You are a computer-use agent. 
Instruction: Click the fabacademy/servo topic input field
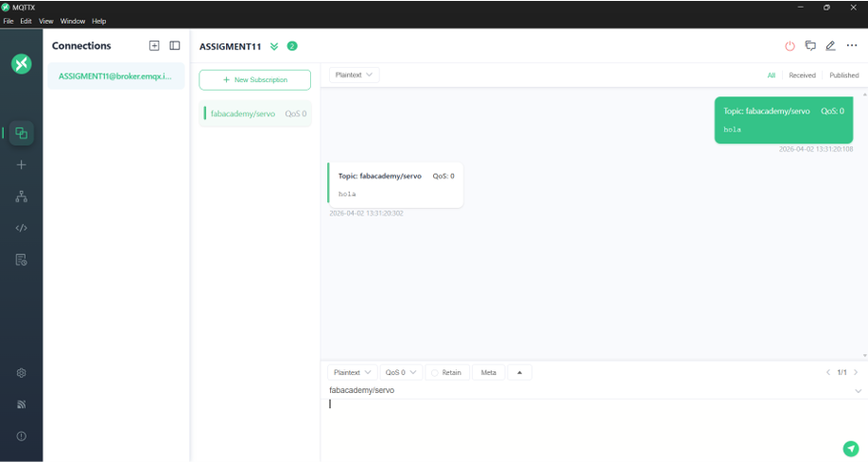590,390
